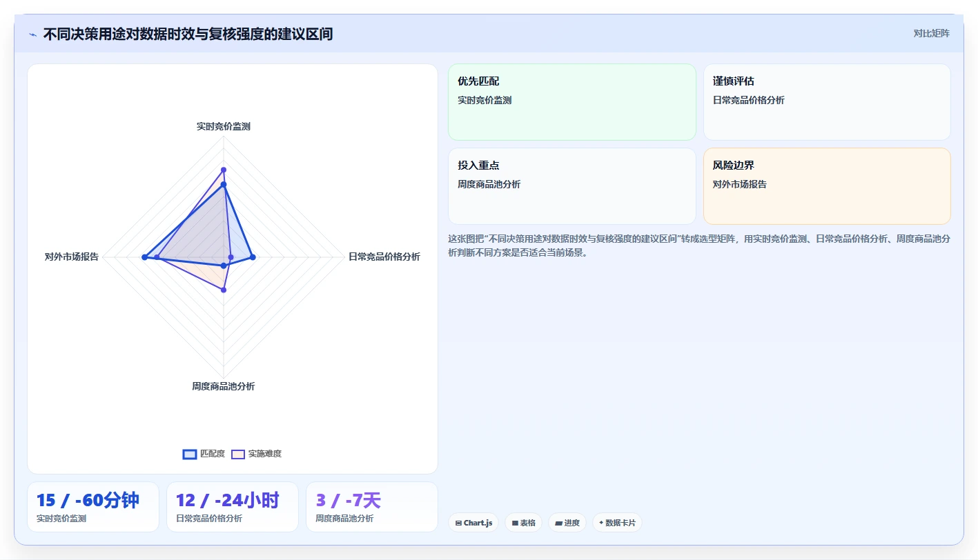The image size is (978, 560).
Task: Click 日常竞品价格分析 text in 谨慎评估 card
Action: pyautogui.click(x=749, y=100)
